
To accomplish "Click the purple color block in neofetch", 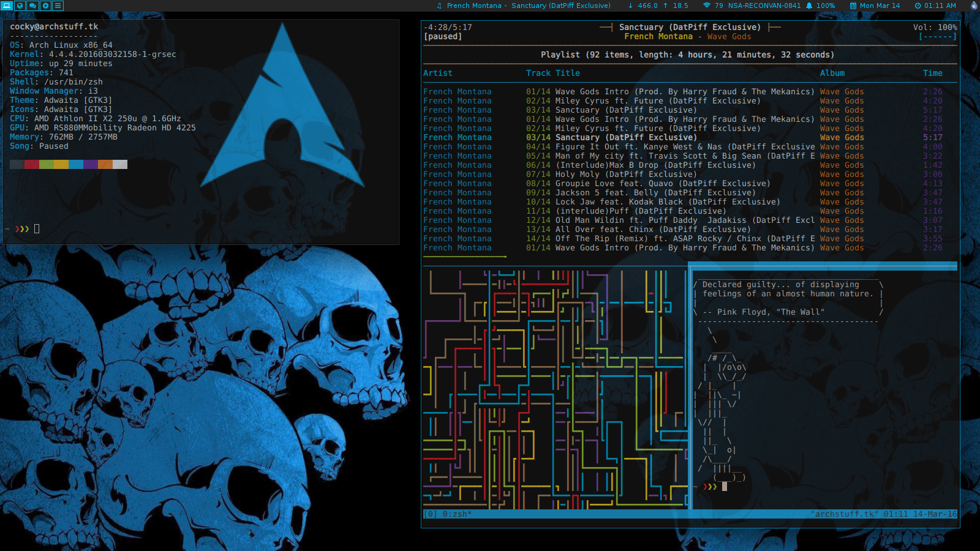I will 91,164.
